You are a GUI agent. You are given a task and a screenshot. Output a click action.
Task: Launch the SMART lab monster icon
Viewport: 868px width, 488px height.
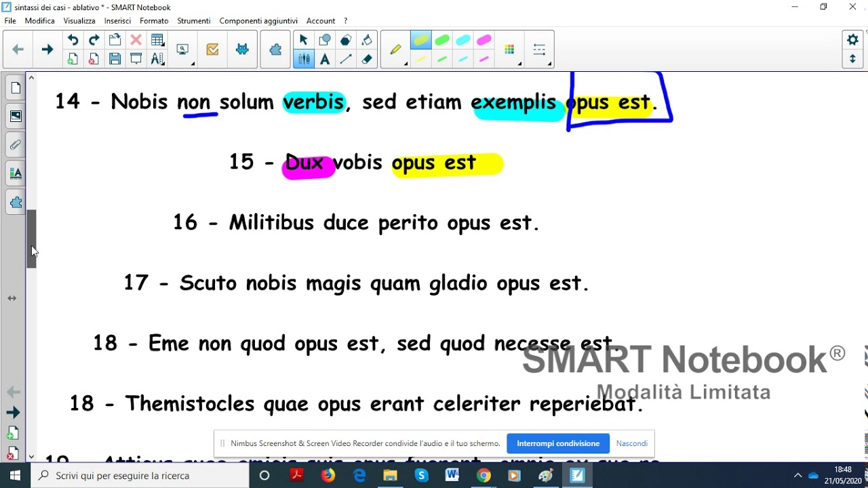coord(242,49)
